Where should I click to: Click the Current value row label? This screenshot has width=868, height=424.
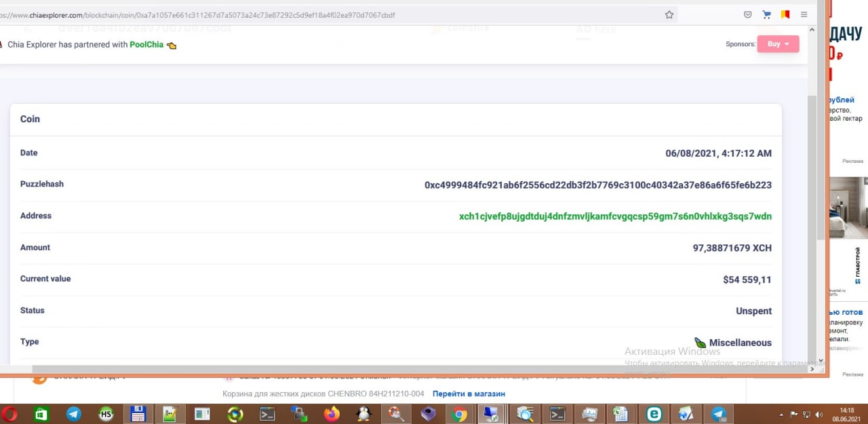45,279
